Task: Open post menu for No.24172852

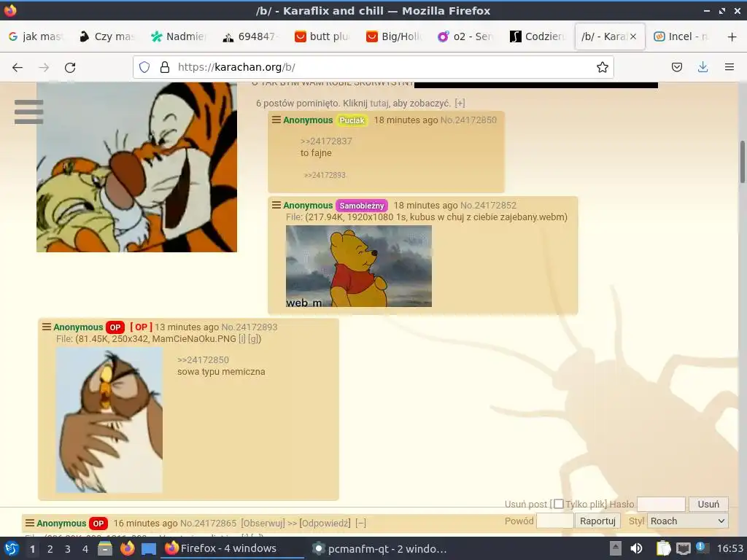Action: coord(276,205)
